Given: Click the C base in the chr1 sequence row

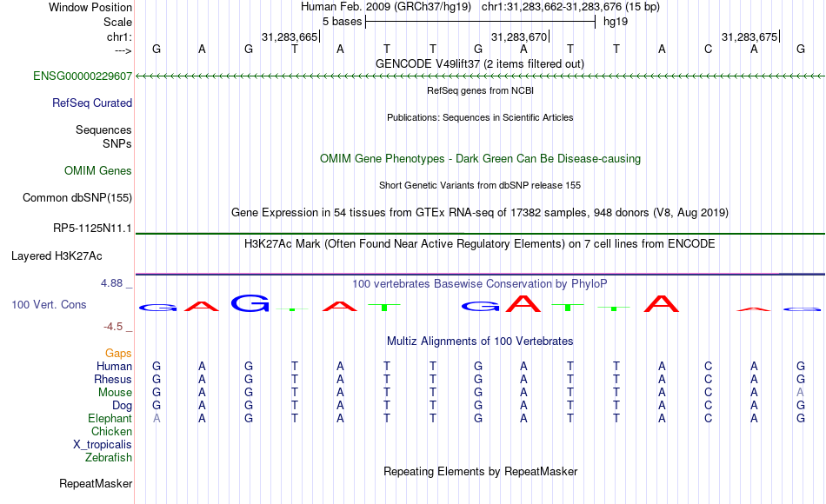Looking at the screenshot, I should point(708,49).
